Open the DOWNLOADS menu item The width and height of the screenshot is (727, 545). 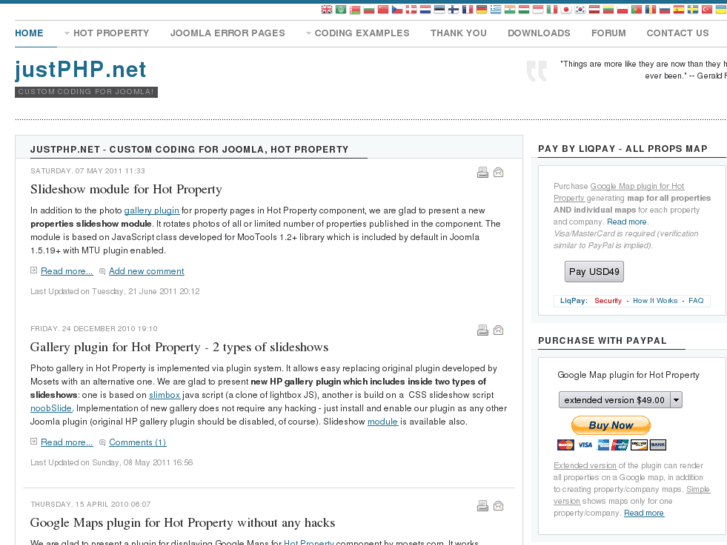click(x=539, y=33)
